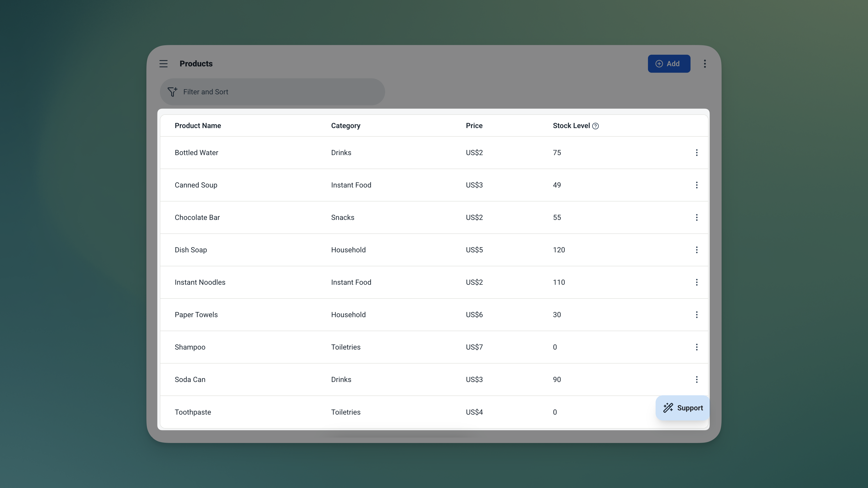Click the Product Name column header
The image size is (868, 488).
[x=198, y=126]
